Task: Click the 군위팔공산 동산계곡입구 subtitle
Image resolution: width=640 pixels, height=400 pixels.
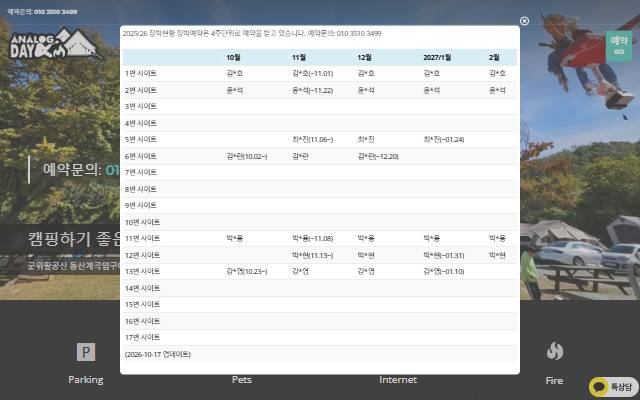Action: click(74, 266)
